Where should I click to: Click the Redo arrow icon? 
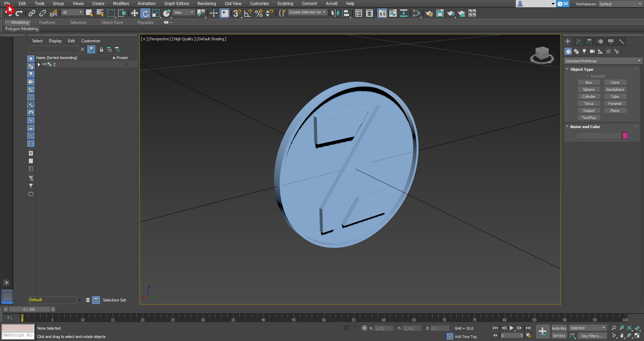coord(19,13)
